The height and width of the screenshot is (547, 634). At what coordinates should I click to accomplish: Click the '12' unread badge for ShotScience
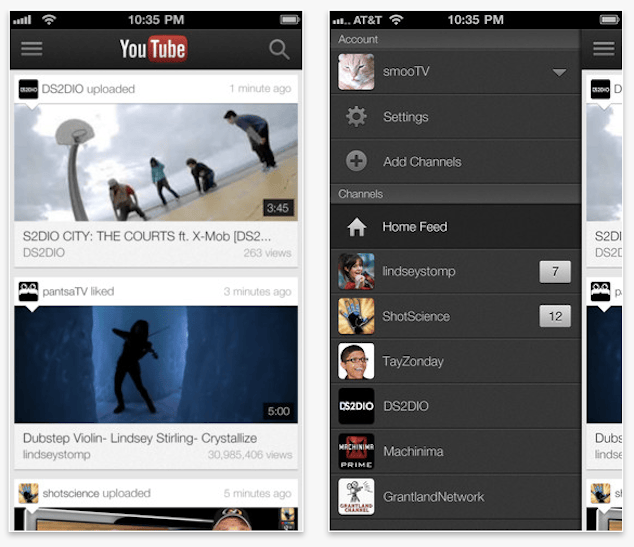point(555,316)
